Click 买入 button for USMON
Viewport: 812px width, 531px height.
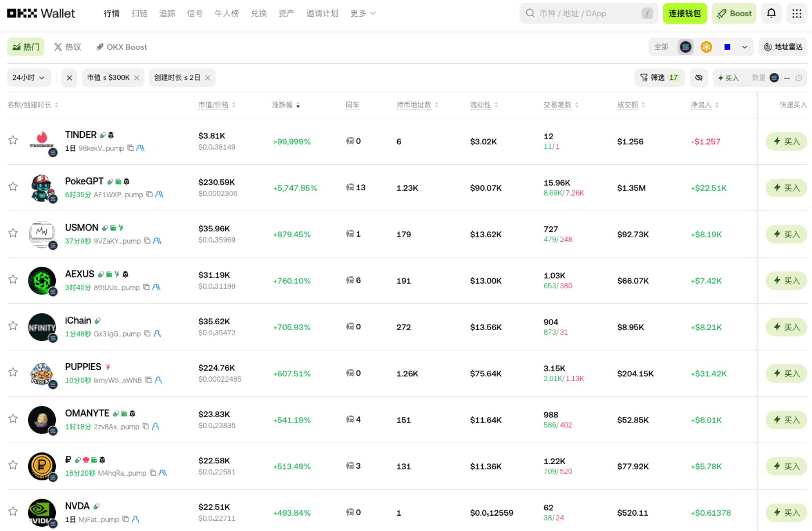(786, 234)
